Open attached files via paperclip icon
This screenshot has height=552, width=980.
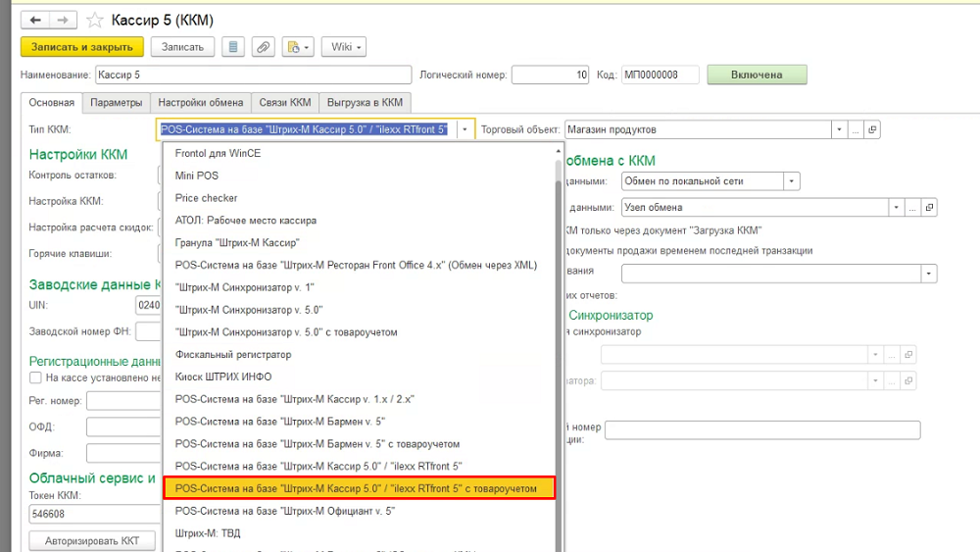pyautogui.click(x=262, y=47)
